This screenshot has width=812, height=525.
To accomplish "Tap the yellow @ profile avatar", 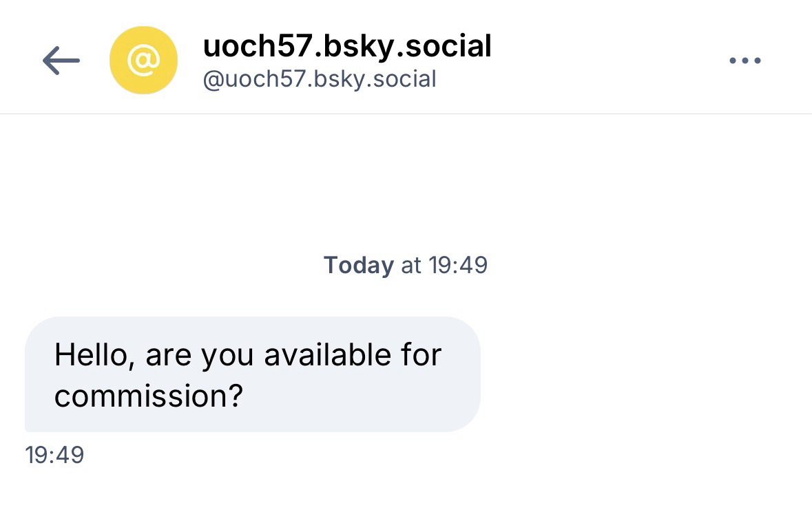I will click(143, 61).
